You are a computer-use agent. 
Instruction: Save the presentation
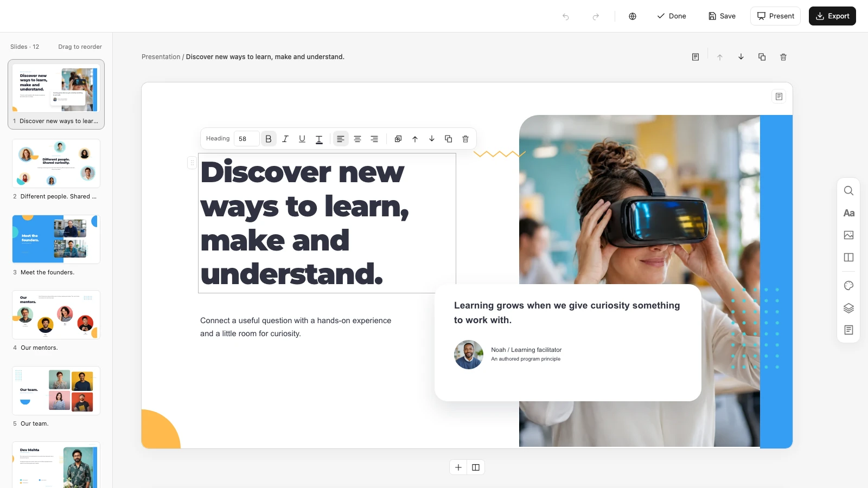coord(722,16)
